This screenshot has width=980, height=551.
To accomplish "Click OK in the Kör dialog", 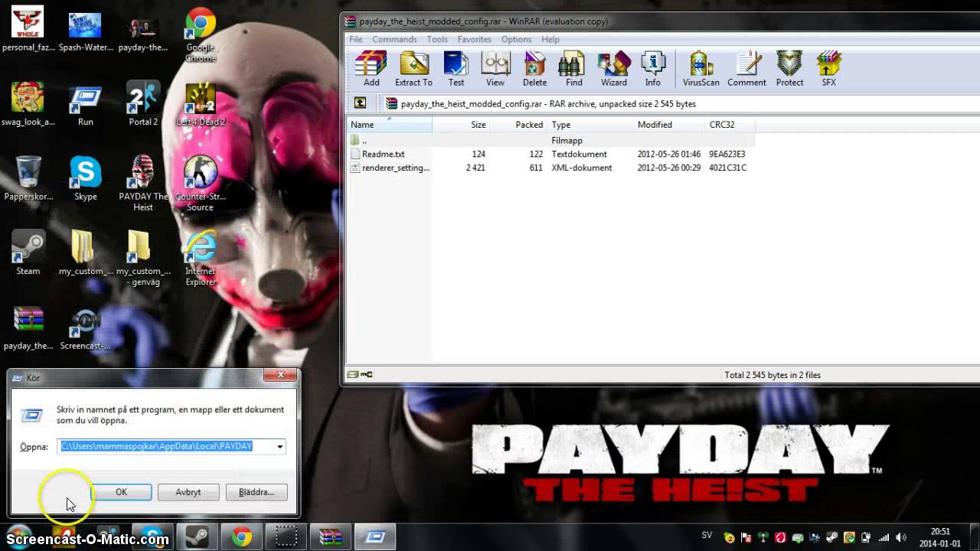I will coord(121,492).
